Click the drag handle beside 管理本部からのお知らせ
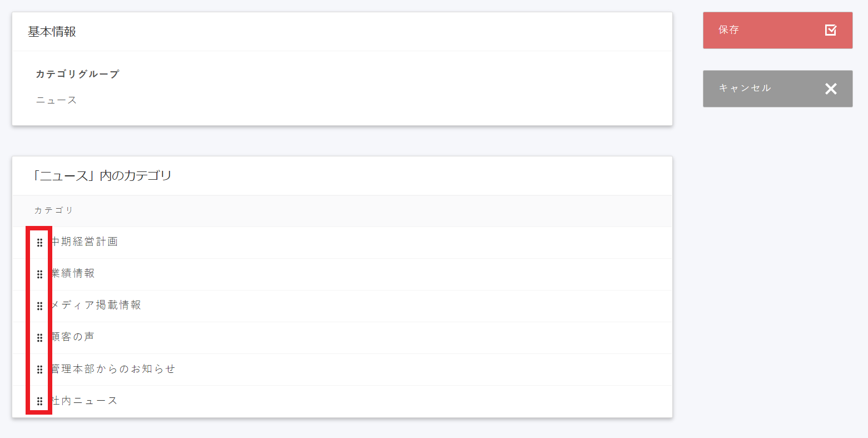868x438 pixels. click(x=39, y=368)
